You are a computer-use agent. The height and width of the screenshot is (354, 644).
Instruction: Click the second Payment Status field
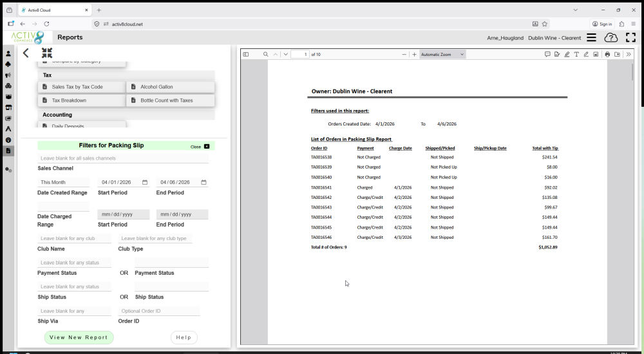coord(172,263)
